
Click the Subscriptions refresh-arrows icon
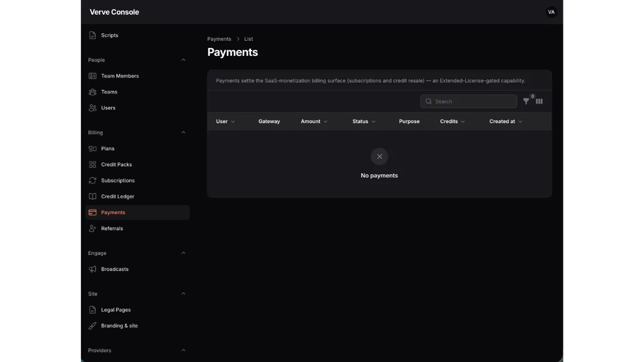(93, 180)
